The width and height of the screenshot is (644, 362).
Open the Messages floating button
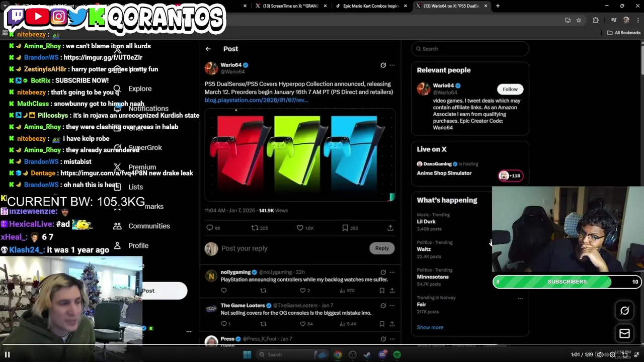(624, 333)
